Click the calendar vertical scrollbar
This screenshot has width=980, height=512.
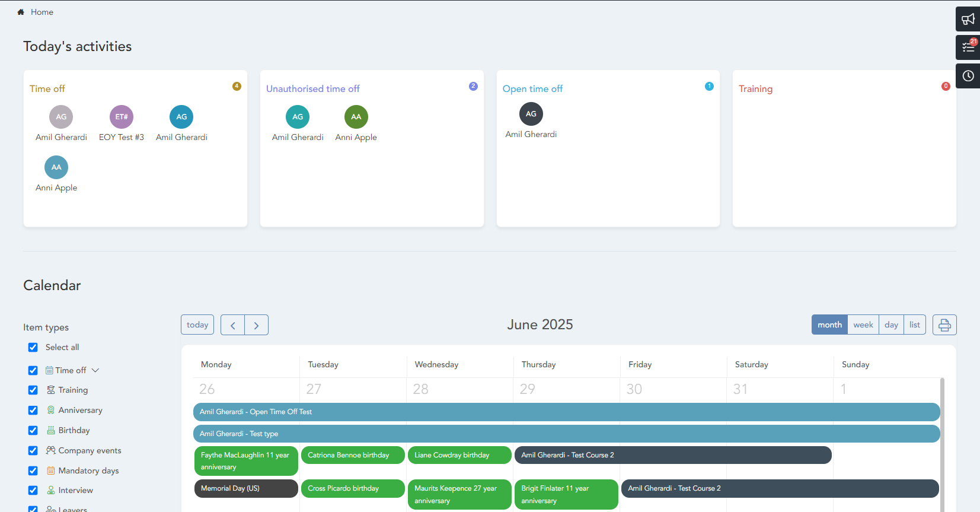942,445
